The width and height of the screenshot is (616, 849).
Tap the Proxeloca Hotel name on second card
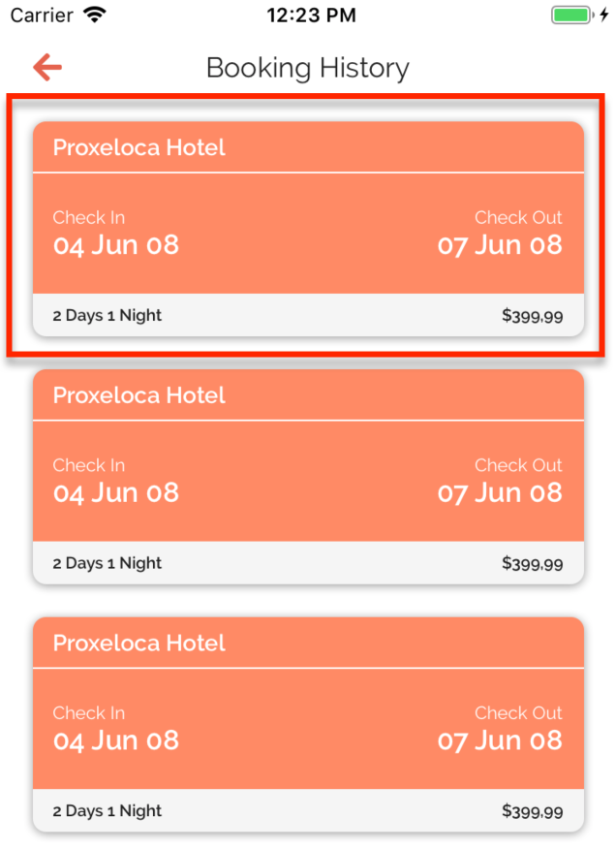tap(139, 394)
